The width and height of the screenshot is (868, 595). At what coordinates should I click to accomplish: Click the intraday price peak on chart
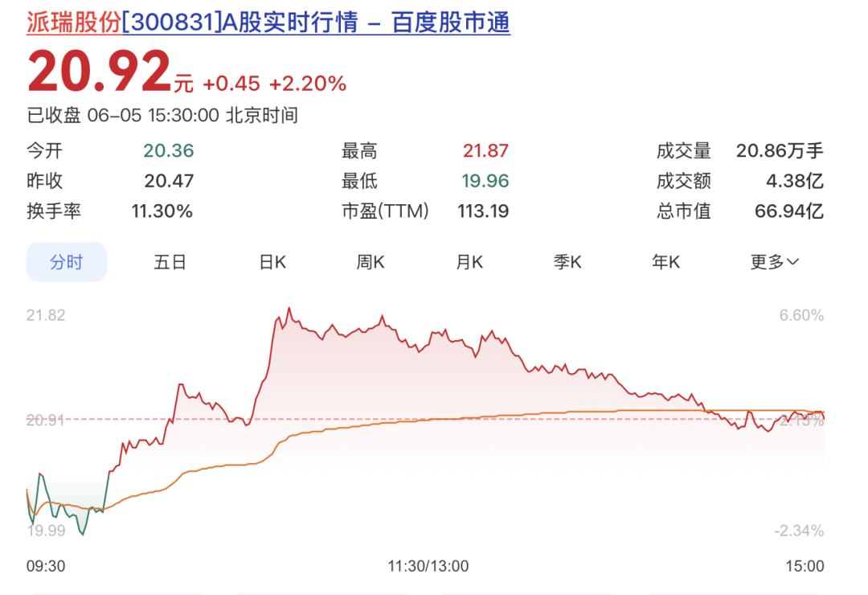[289, 309]
